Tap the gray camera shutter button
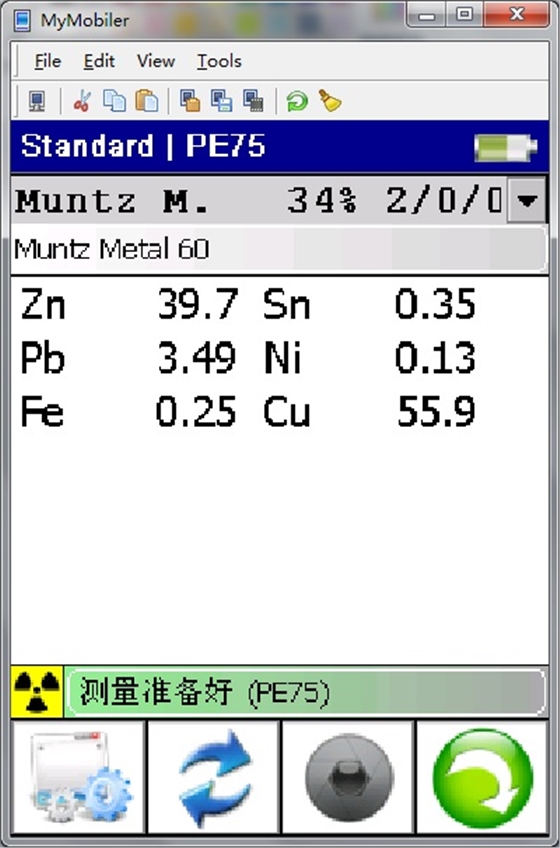Image resolution: width=560 pixels, height=848 pixels. pyautogui.click(x=348, y=777)
